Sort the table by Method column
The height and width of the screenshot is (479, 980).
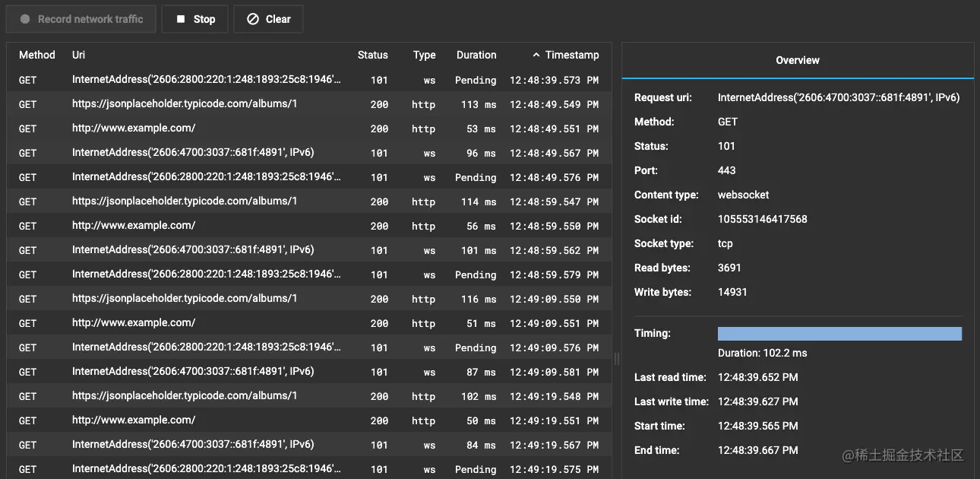tap(37, 55)
